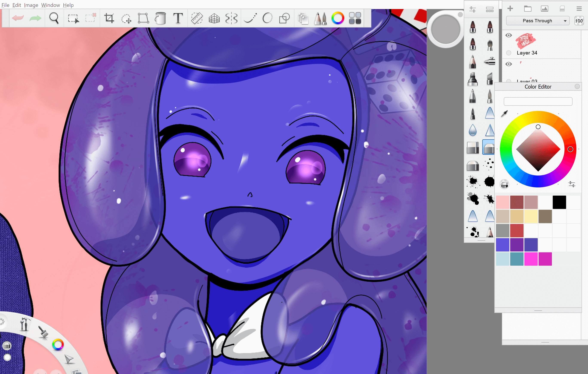Image resolution: width=588 pixels, height=374 pixels.
Task: Select the Flood Fill bucket tool
Action: point(160,18)
